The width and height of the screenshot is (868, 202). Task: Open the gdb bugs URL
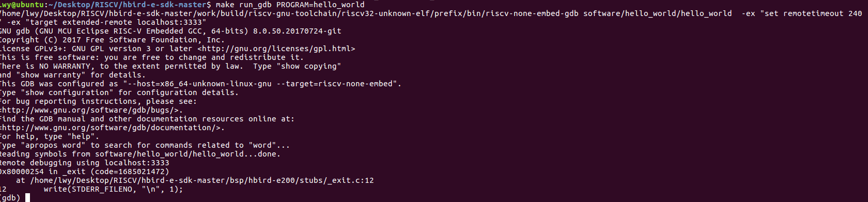(90, 110)
